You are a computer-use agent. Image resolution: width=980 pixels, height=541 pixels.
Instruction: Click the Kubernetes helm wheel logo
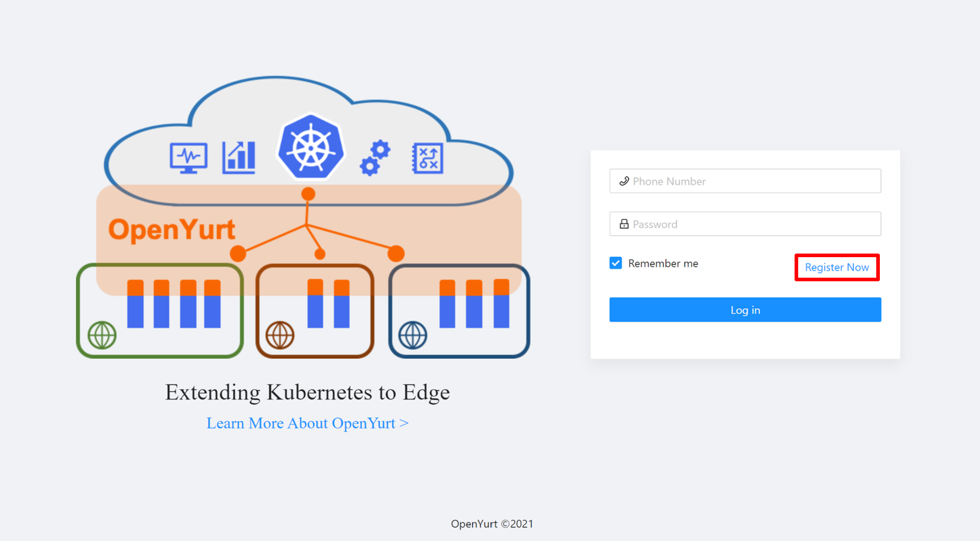coord(311,147)
